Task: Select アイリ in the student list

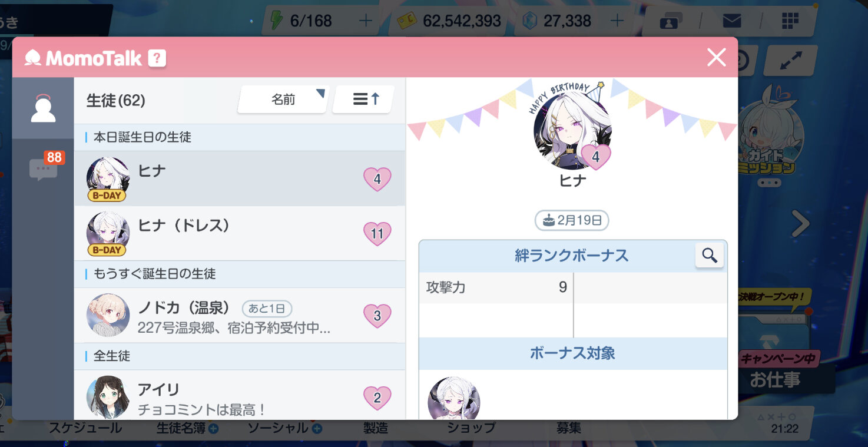Action: point(240,395)
